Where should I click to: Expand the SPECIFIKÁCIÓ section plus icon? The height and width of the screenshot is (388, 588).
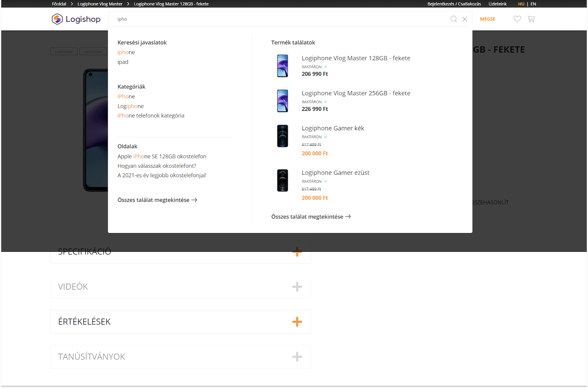click(297, 252)
